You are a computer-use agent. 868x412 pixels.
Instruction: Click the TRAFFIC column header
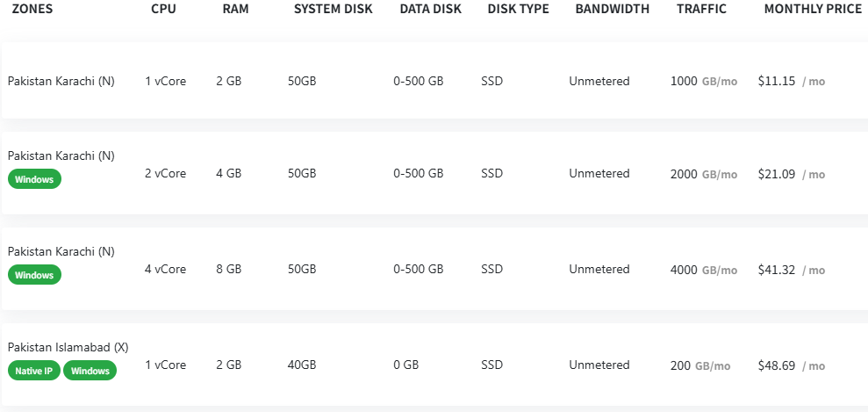point(701,9)
